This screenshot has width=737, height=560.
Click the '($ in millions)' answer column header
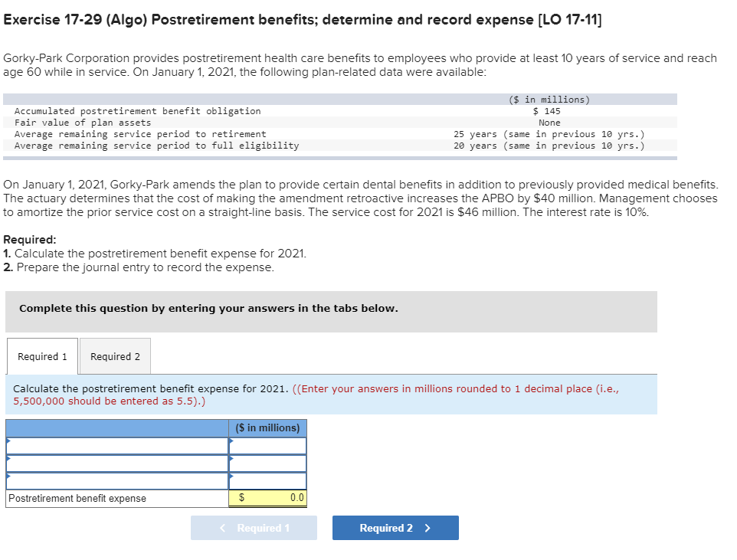coord(267,428)
